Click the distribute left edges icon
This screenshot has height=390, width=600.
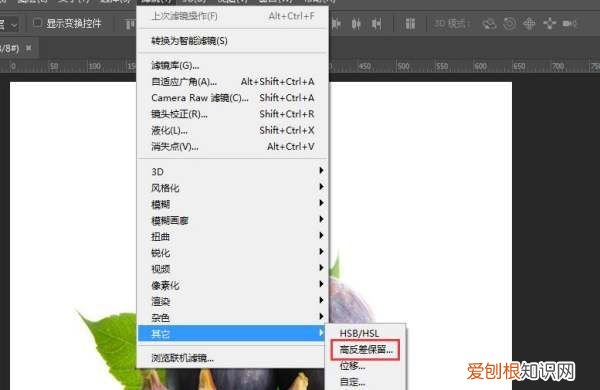(337, 24)
